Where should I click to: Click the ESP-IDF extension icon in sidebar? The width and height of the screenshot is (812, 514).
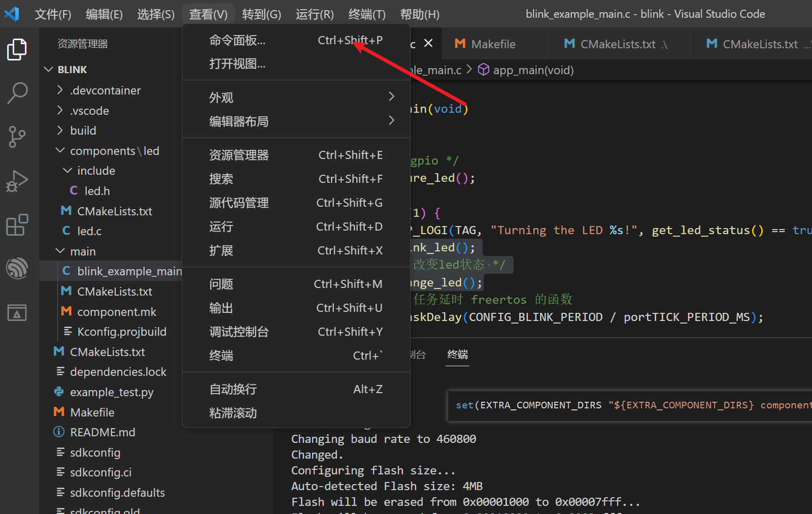pyautogui.click(x=18, y=269)
